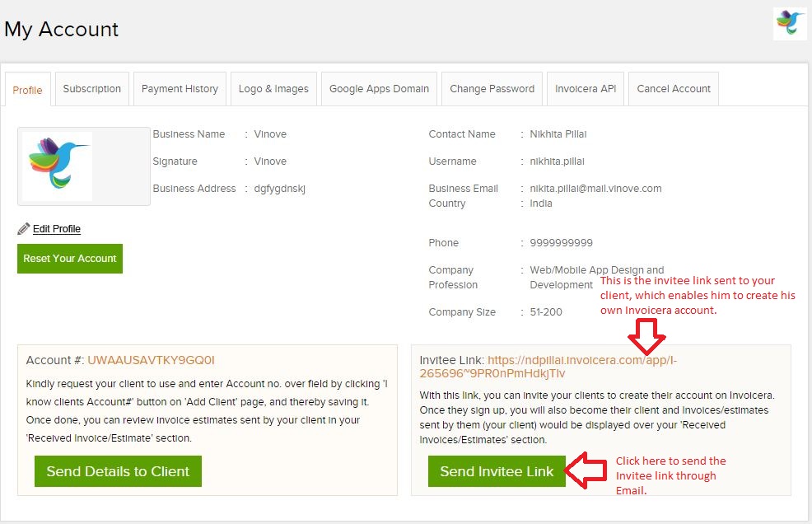Image resolution: width=812 pixels, height=524 pixels.
Task: Go to the Logo & Images tab
Action: [x=273, y=89]
